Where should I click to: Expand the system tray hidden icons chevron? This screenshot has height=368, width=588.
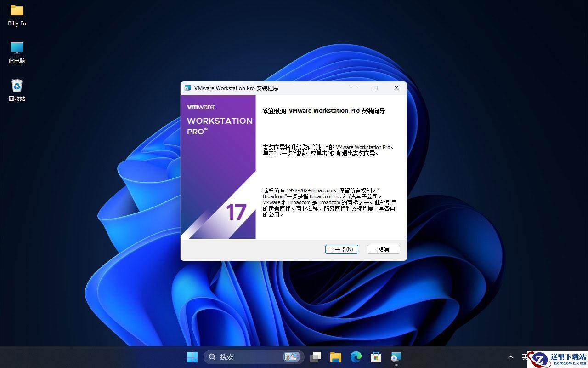tap(510, 357)
